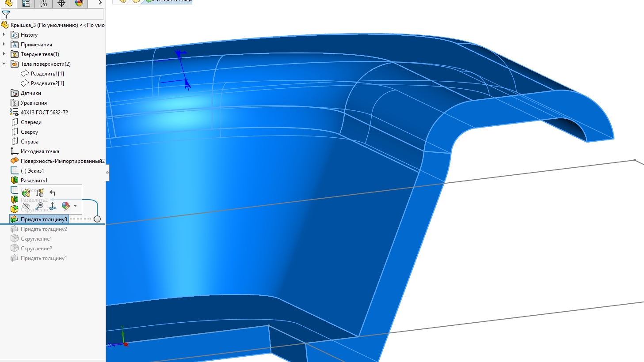Expand the Твердые тела(1) folder
Screen dimensions: 644x362
(x=4, y=54)
